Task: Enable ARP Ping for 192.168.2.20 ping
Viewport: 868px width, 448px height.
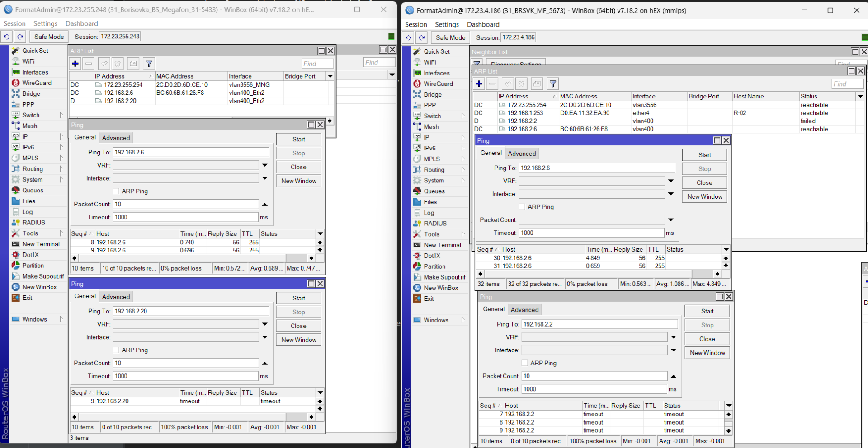Action: 116,350
